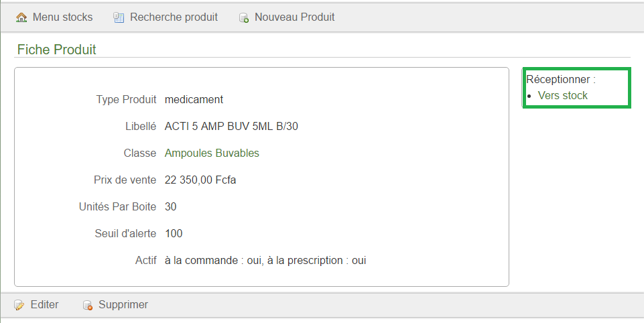The height and width of the screenshot is (323, 644).
Task: Click the Editer pencil icon
Action: pos(19,305)
